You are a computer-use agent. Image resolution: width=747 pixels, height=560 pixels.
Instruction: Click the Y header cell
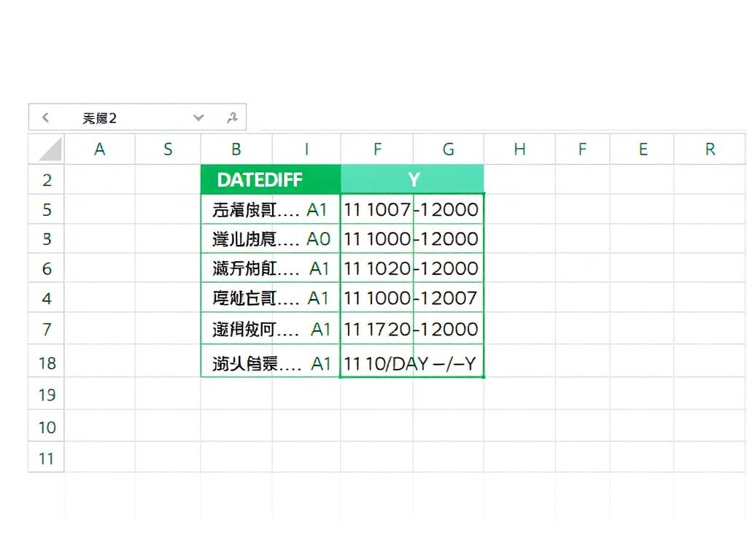pyautogui.click(x=413, y=179)
